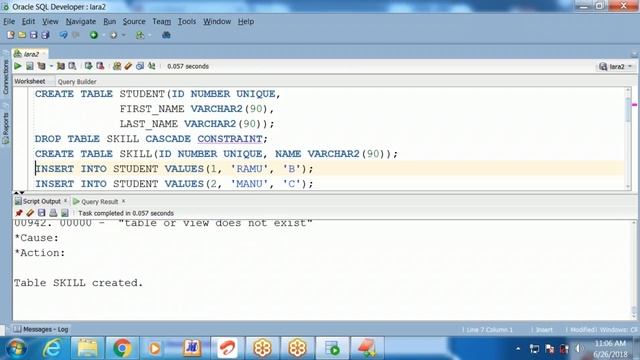Viewport: 640px width, 360px height.
Task: Open the Window menu
Action: 217,21
